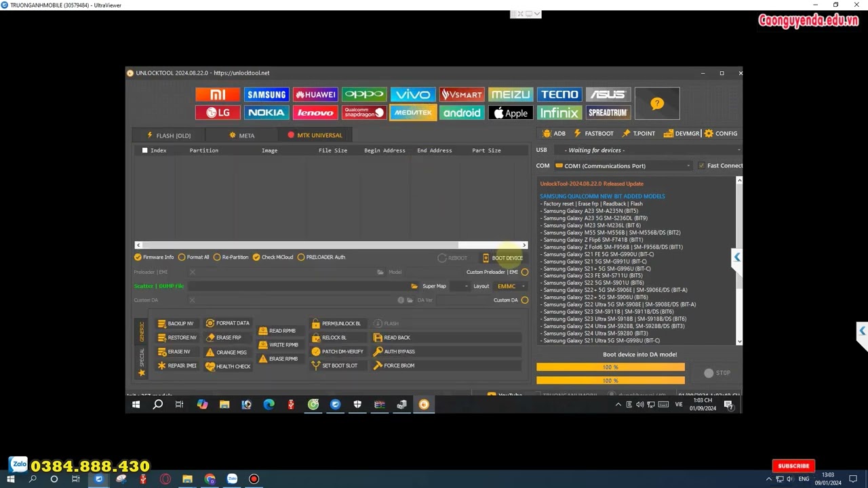Open the DEVMGR device manager
Screen dimensions: 868x488
tap(682, 134)
